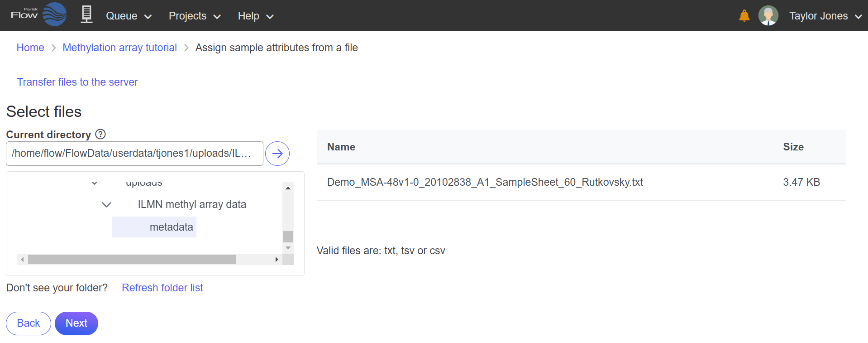The width and height of the screenshot is (868, 343).
Task: Click Refresh folder list link
Action: point(162,288)
